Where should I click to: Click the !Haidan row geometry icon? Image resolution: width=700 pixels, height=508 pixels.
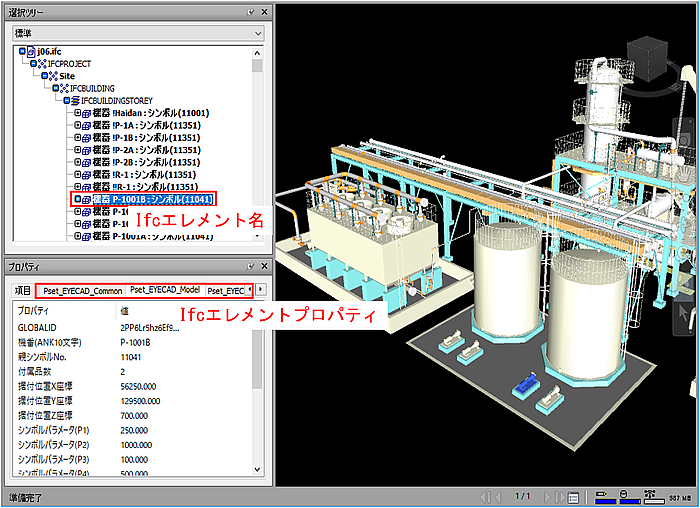point(86,113)
